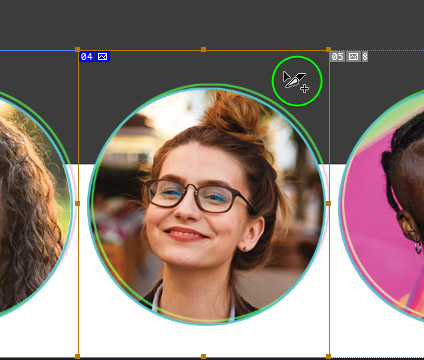Screen dimensions: 424x360
Task: Click the top-left slice corner handle
Action: [x=78, y=49]
